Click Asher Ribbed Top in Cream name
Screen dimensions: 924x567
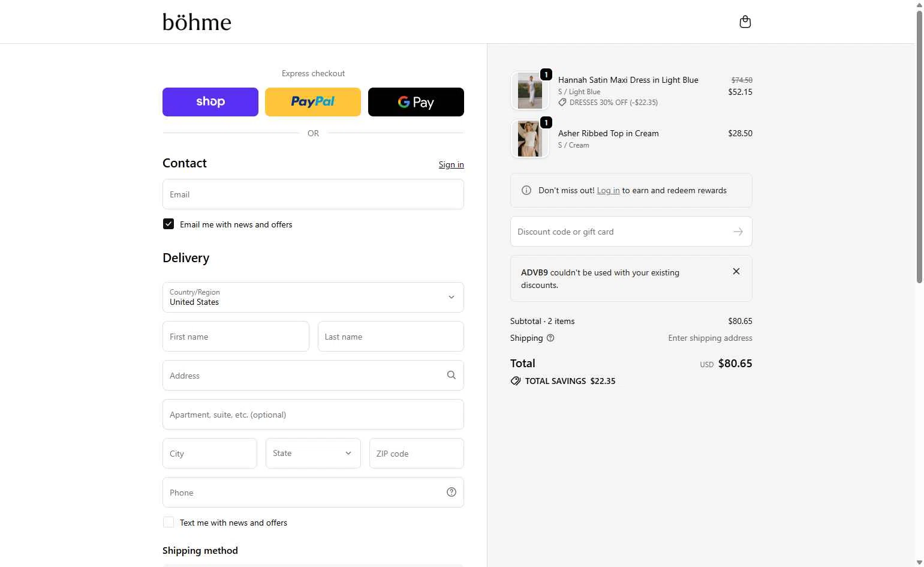[609, 133]
